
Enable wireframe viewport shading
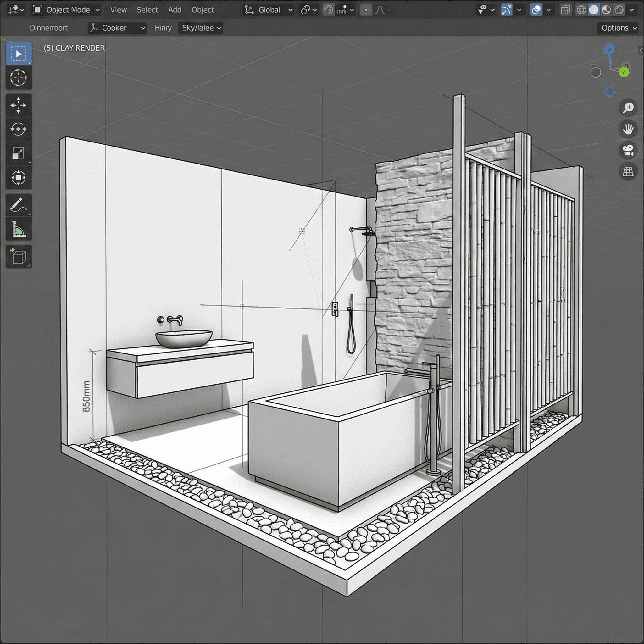581,10
